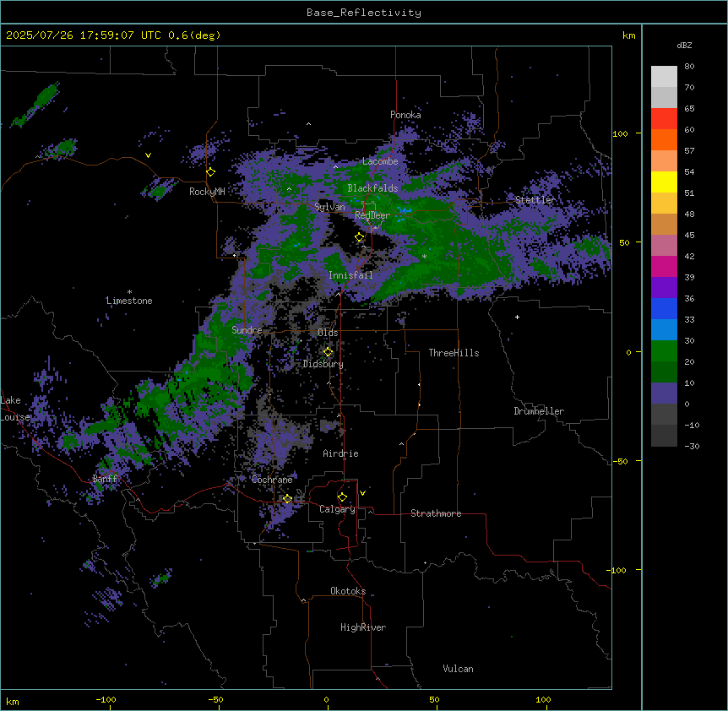
Task: Select the Limestone label
Action: [129, 301]
